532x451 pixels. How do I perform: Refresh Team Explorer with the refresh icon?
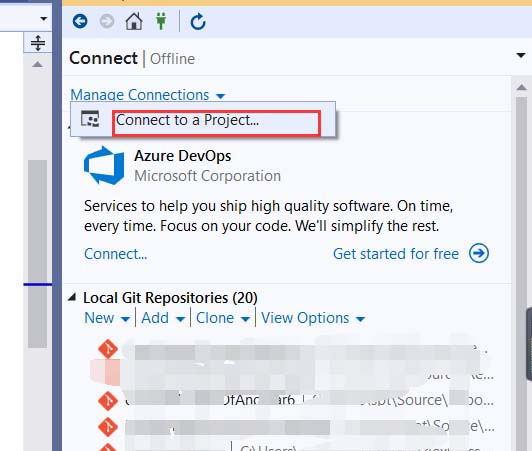click(198, 22)
